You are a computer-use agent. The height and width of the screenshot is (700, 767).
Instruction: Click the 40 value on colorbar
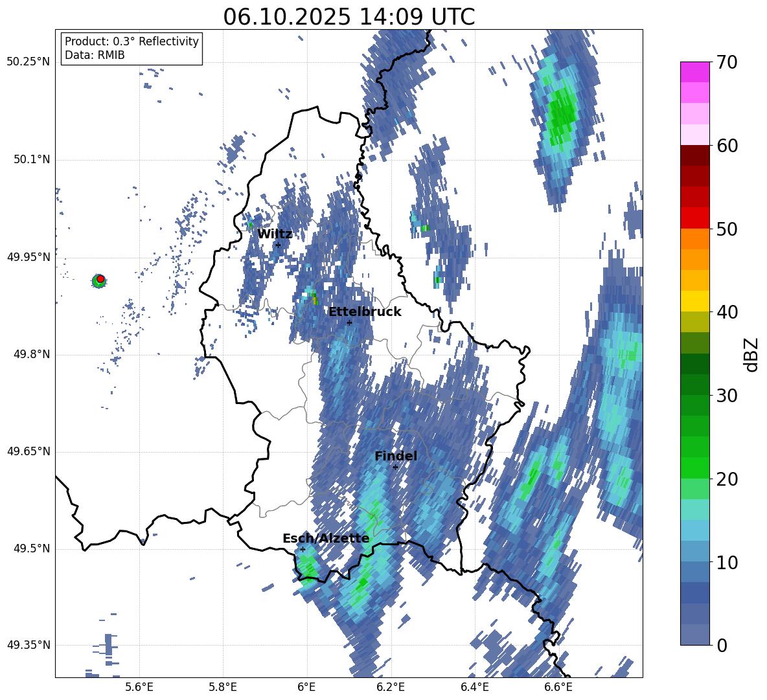[727, 312]
